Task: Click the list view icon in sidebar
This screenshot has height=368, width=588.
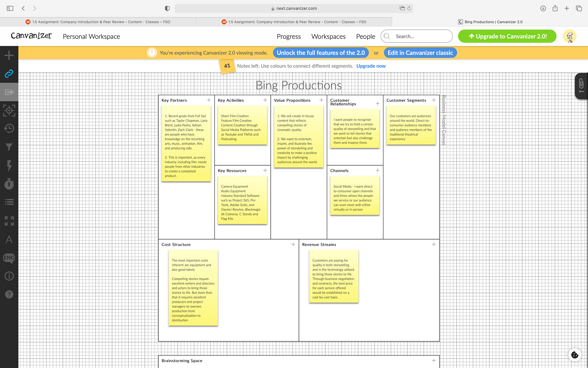Action: [x=9, y=202]
